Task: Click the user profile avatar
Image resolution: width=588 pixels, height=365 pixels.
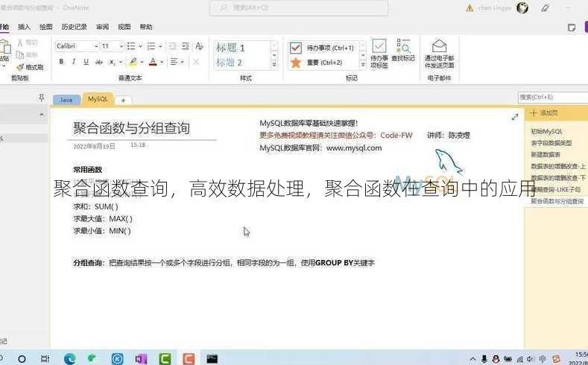Action: point(522,7)
